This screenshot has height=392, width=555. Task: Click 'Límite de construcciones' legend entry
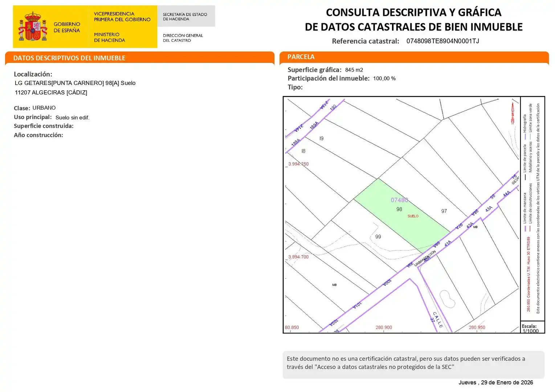pos(531,208)
